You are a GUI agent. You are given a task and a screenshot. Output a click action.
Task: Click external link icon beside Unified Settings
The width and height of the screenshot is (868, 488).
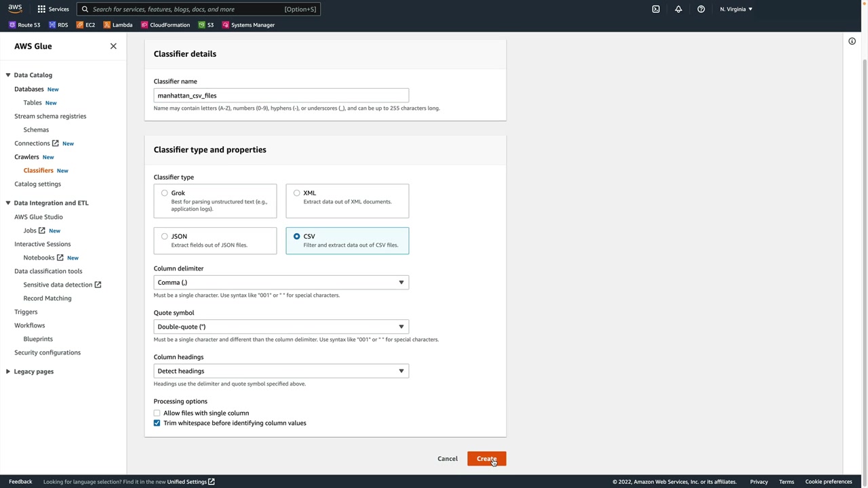[x=212, y=482]
